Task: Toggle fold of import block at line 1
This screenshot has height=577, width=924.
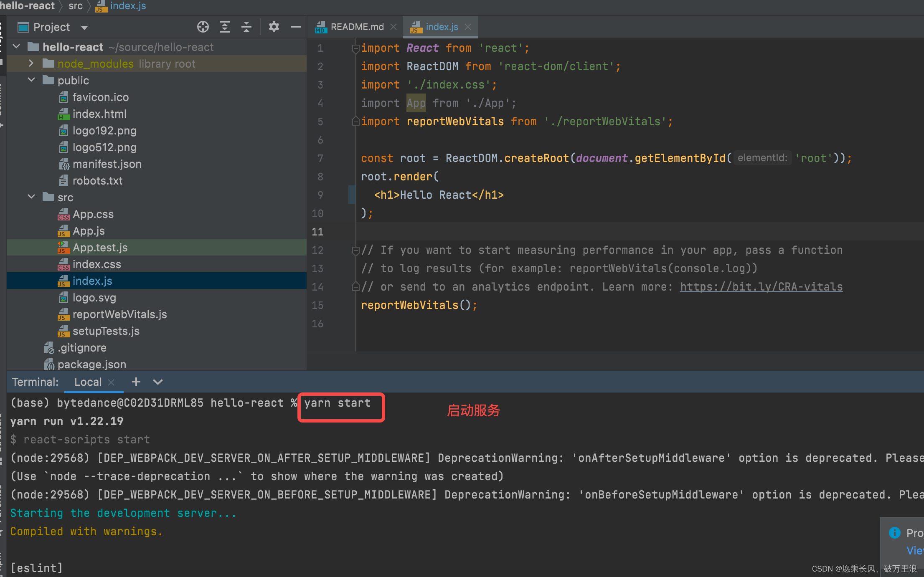Action: [355, 48]
